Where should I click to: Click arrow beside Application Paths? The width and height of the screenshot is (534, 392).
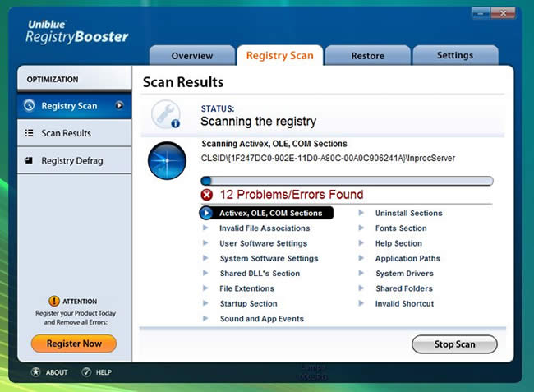pyautogui.click(x=361, y=258)
